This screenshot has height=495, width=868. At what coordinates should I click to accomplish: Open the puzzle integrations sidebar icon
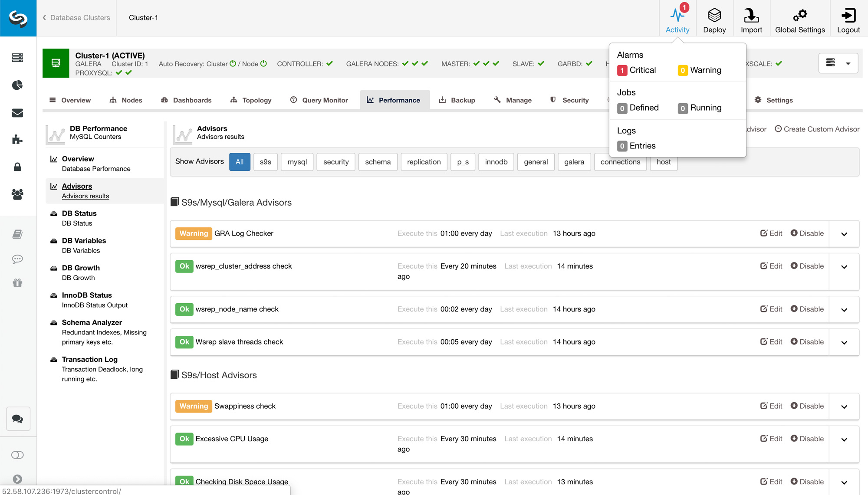coord(17,140)
